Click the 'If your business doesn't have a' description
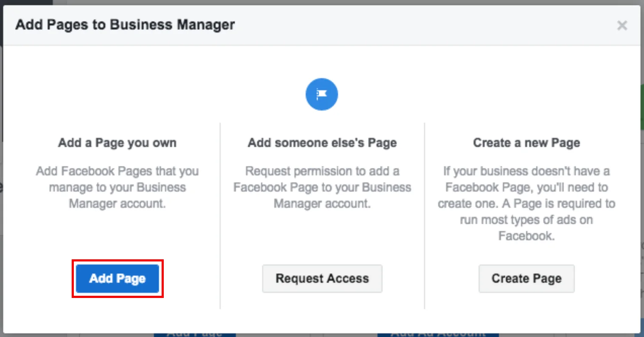644x337 pixels. coord(526,203)
